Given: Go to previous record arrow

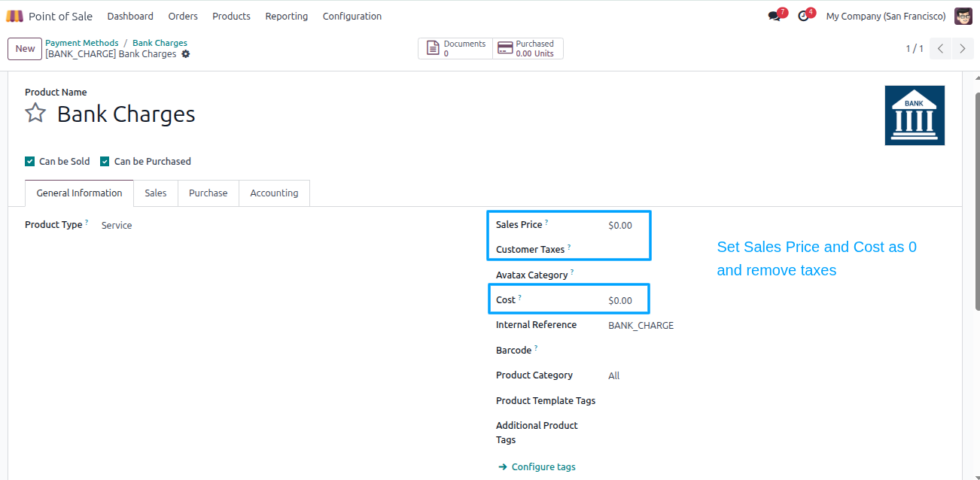Looking at the screenshot, I should pyautogui.click(x=941, y=49).
